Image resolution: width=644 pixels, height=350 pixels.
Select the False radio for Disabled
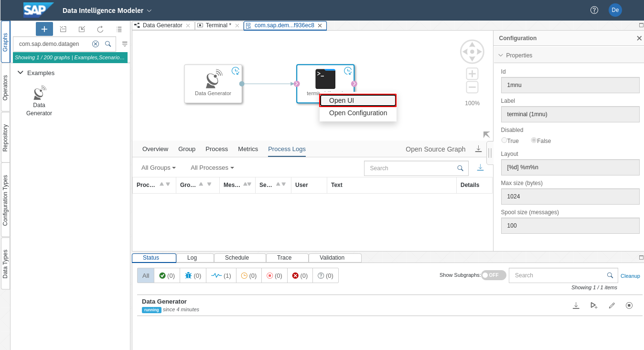tap(534, 141)
